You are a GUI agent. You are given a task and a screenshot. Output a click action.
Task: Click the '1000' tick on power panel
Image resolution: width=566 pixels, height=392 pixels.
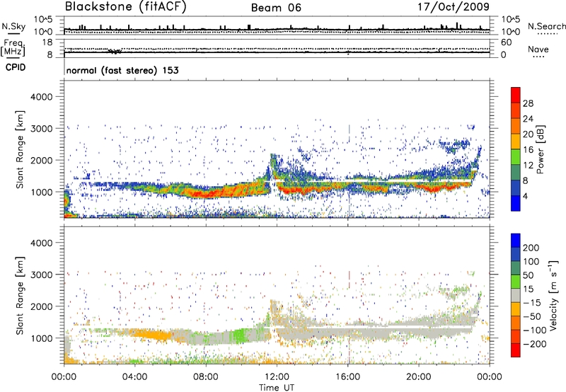pos(42,192)
